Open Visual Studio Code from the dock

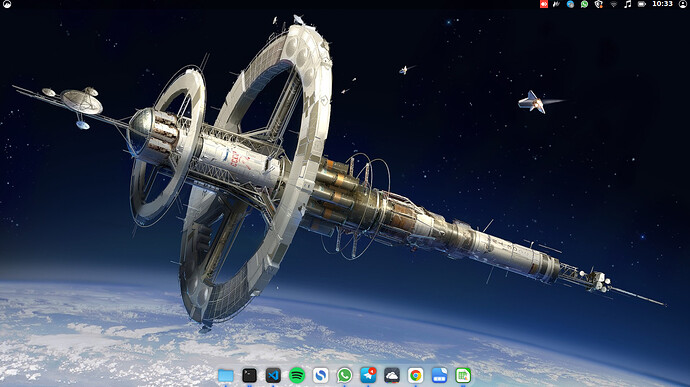tap(273, 376)
